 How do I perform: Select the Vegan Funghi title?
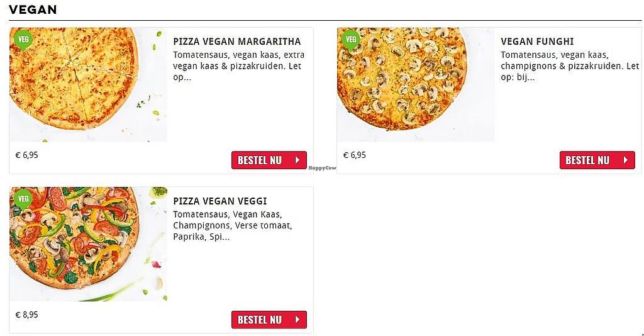point(537,42)
